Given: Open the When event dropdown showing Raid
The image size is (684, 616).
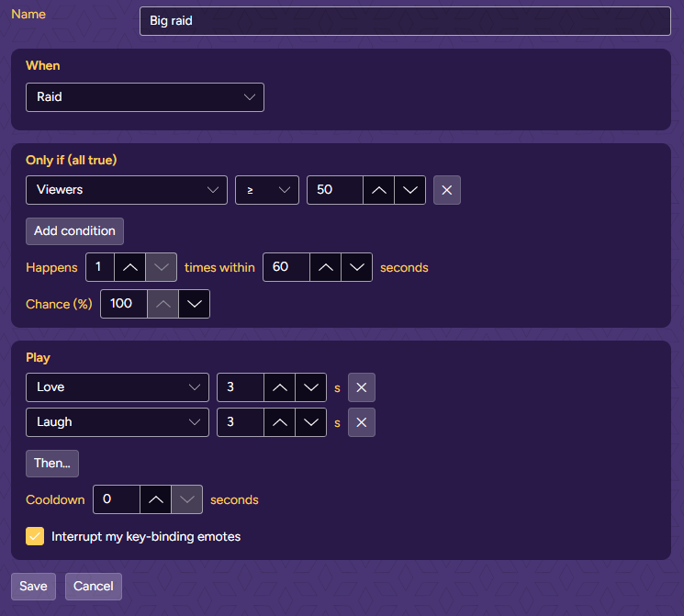Looking at the screenshot, I should pos(145,96).
